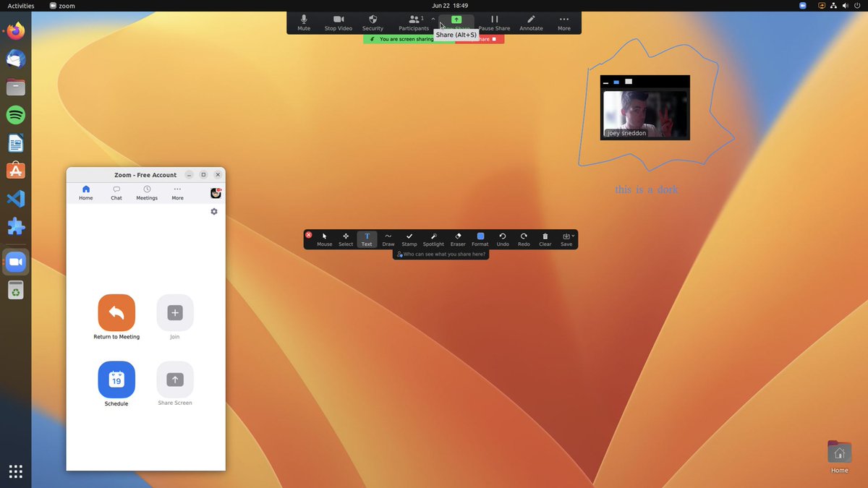Screen dimensions: 868x488
Task: Pause the screen share
Action: [494, 22]
